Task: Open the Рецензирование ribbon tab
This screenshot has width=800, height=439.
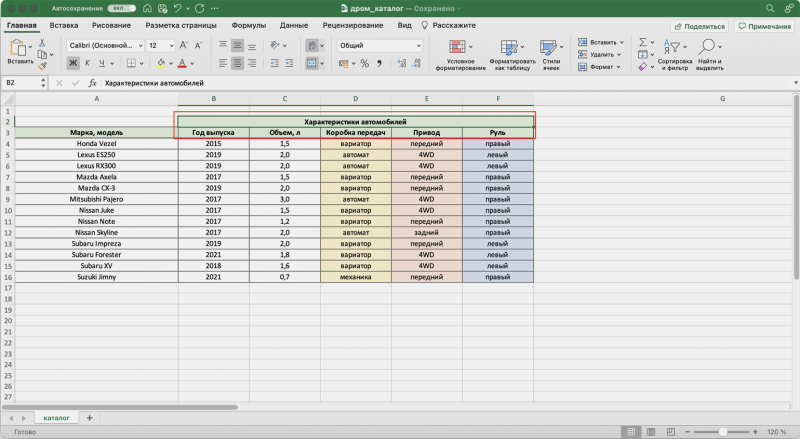Action: coord(353,26)
